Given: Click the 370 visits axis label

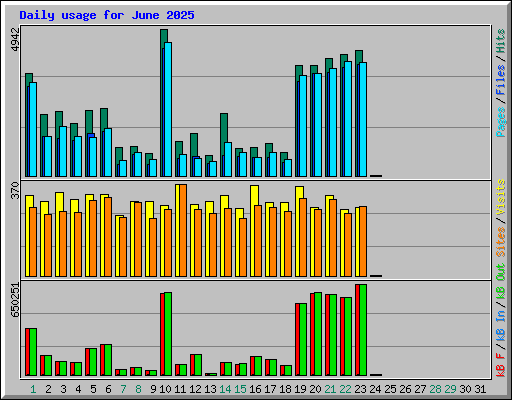Looking at the screenshot, I should 15,190.
